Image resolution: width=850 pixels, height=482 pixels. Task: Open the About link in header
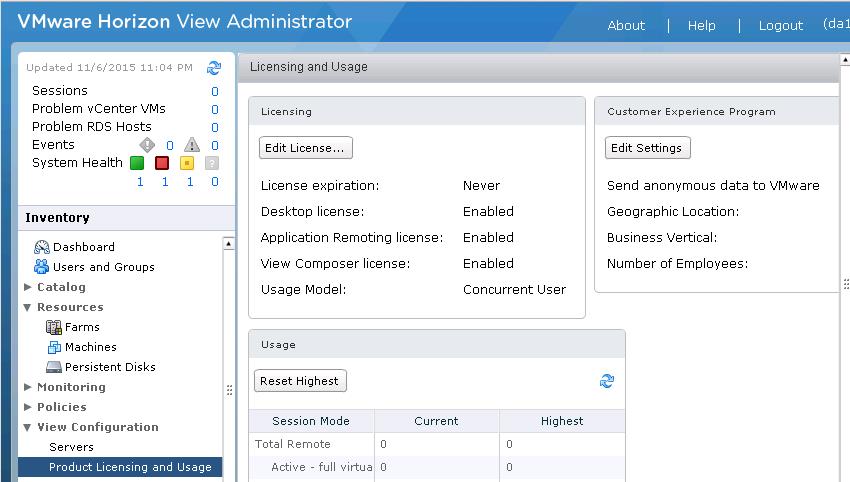point(626,25)
